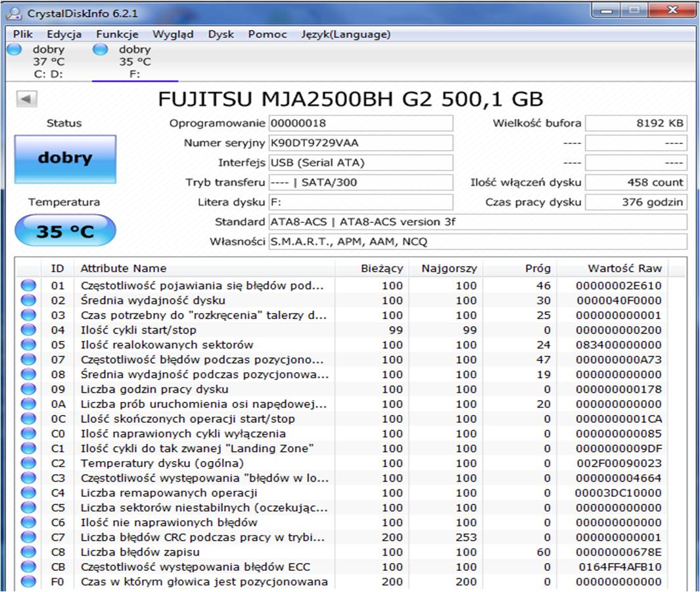
Task: Click the Wielkość bufora 8192 KB field
Action: coord(636,123)
